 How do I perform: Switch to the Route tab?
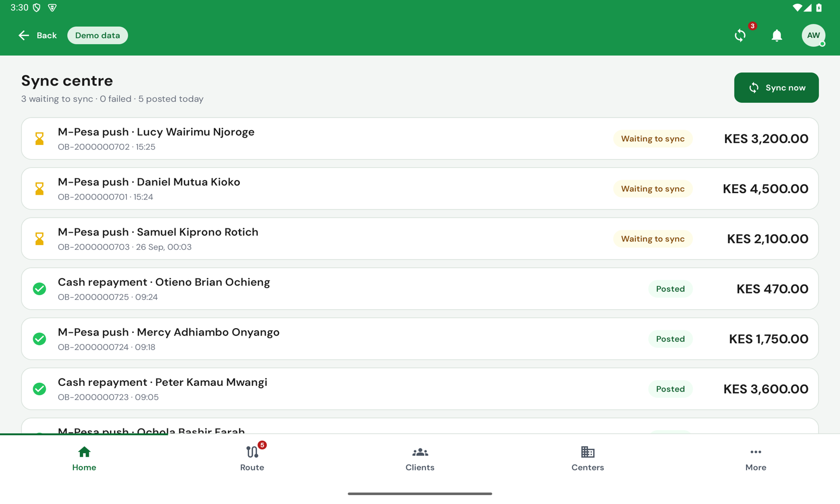tap(252, 458)
